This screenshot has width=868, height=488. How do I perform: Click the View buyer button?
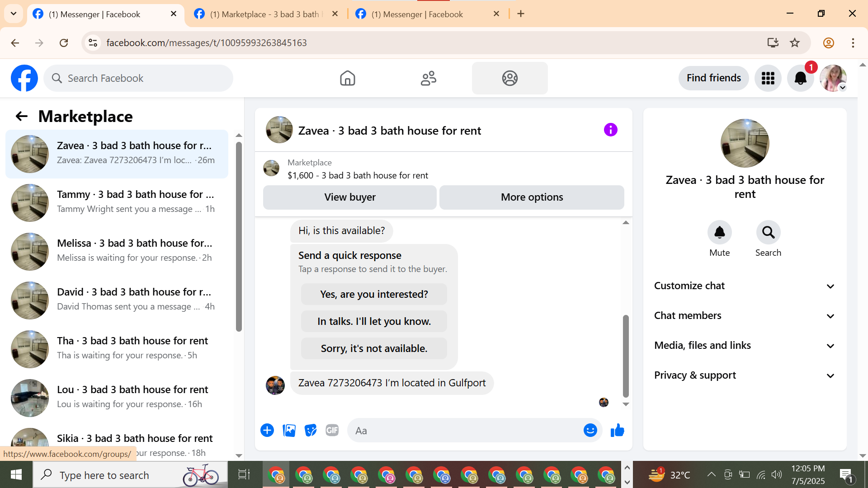tap(349, 197)
